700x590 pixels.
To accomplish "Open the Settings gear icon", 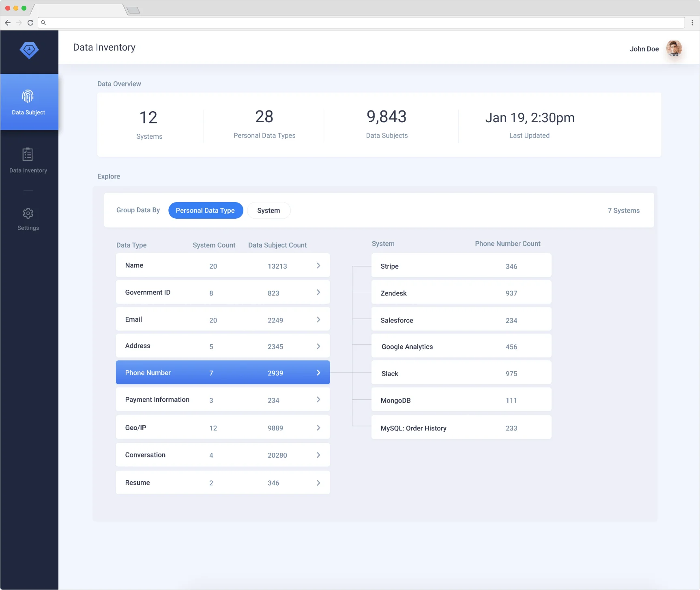I will click(x=28, y=213).
